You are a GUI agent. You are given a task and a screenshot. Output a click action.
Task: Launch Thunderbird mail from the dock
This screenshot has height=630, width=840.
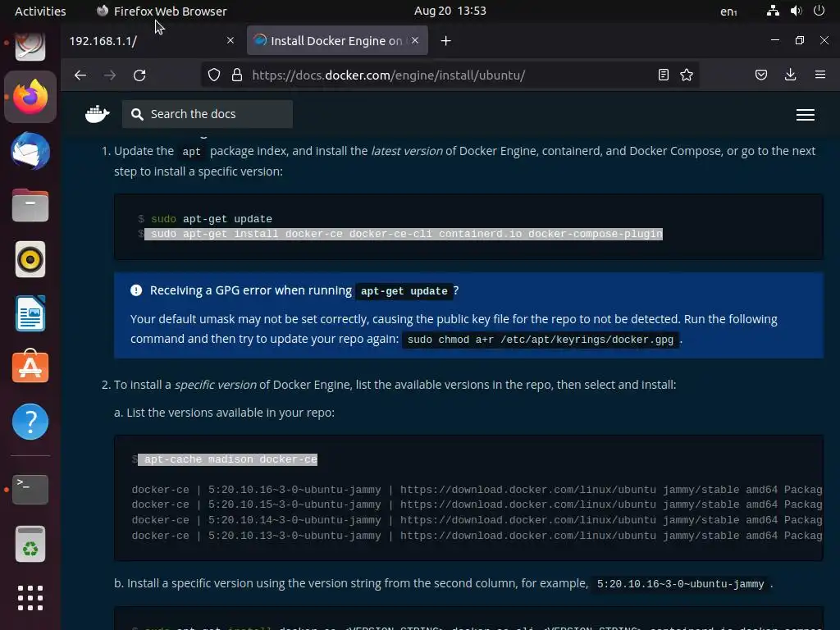pyautogui.click(x=30, y=151)
